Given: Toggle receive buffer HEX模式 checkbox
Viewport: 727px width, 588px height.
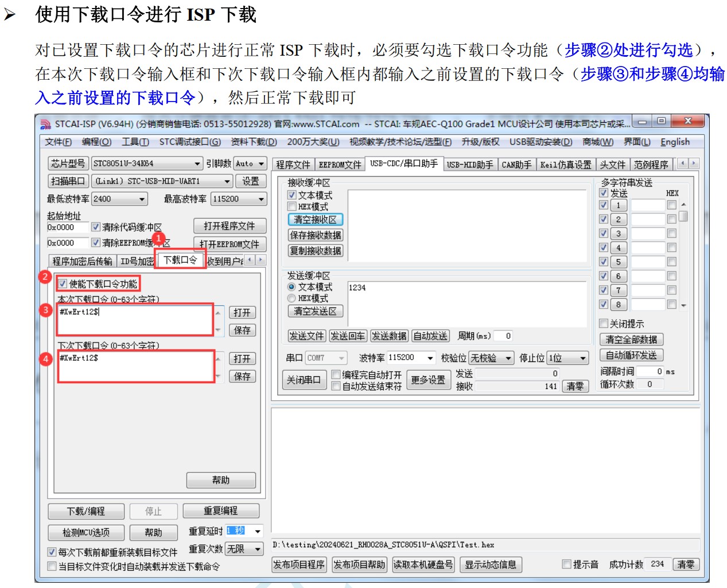Looking at the screenshot, I should point(291,207).
